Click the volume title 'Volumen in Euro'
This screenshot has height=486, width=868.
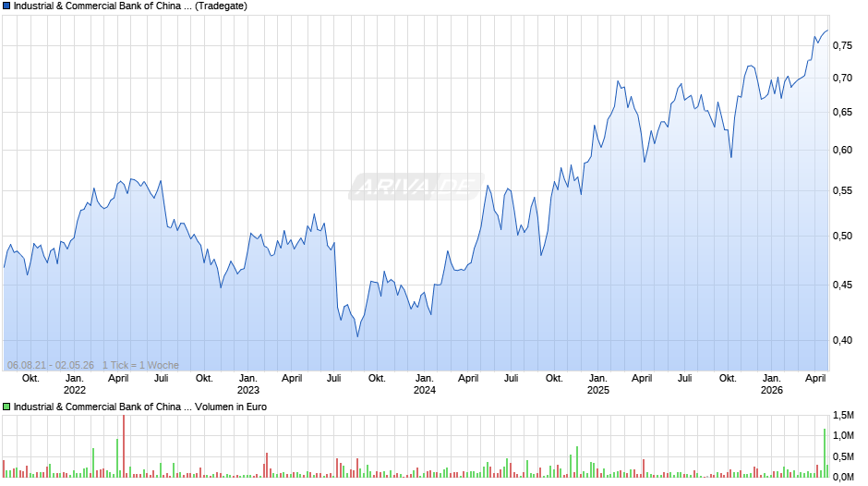pos(231,407)
